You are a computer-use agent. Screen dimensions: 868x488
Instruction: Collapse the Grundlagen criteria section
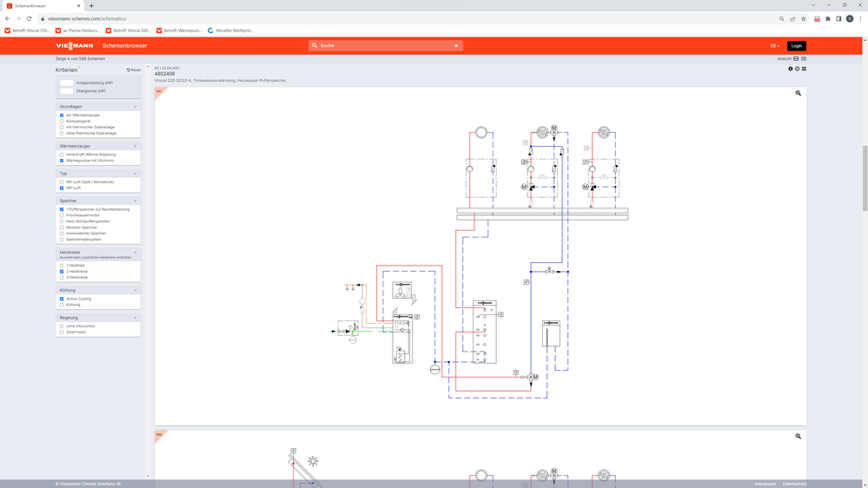(x=136, y=107)
